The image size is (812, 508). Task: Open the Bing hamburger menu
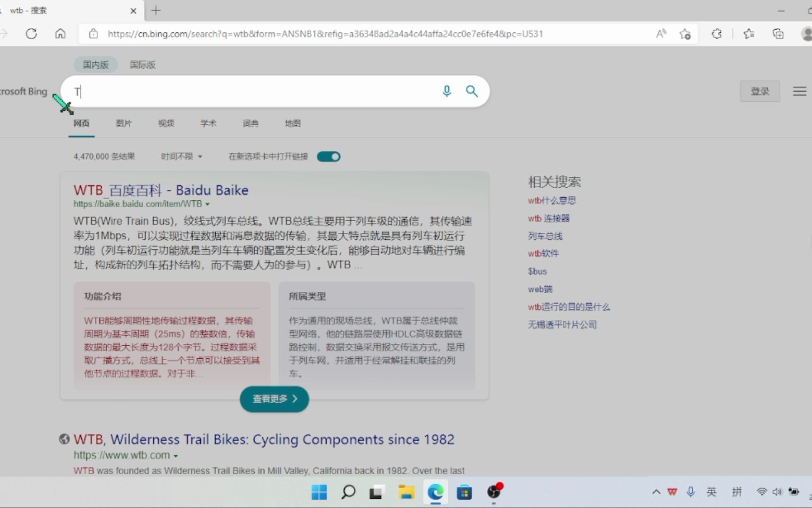click(x=799, y=91)
